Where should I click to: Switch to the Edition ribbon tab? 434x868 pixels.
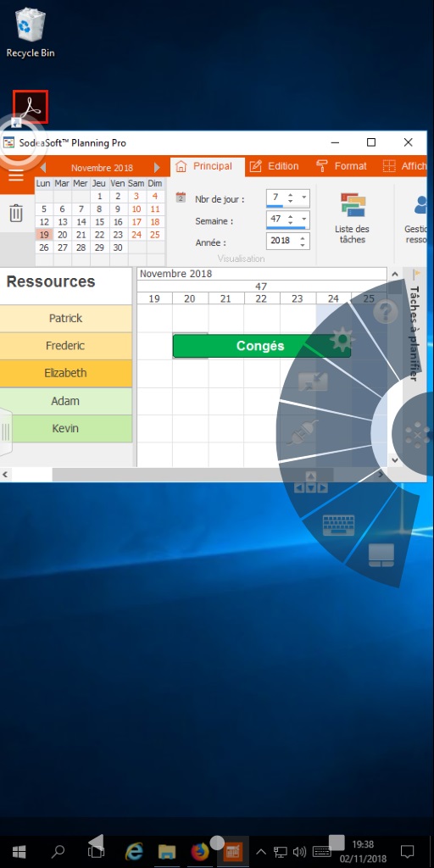click(x=275, y=166)
